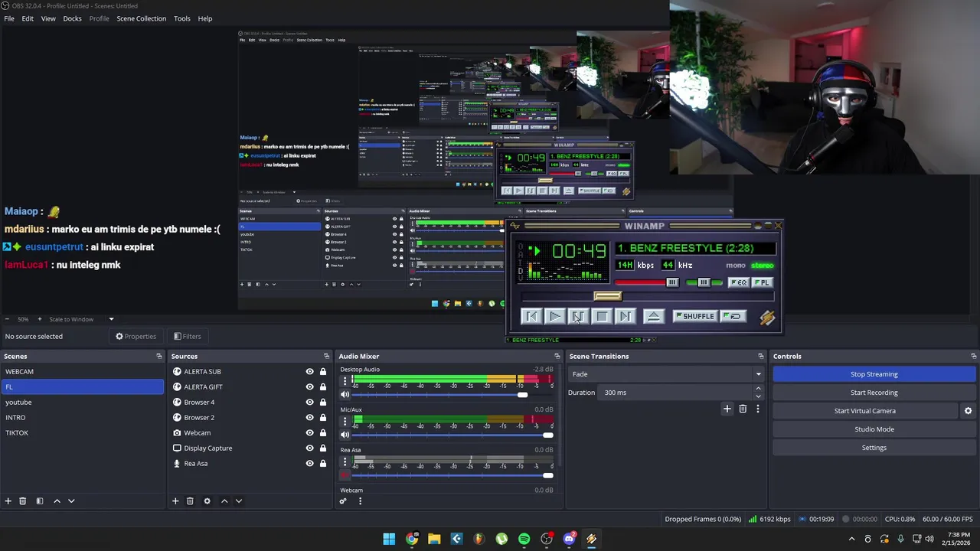Image resolution: width=980 pixels, height=551 pixels.
Task: Open Mic/Aux options three-dot menu
Action: [x=345, y=421]
